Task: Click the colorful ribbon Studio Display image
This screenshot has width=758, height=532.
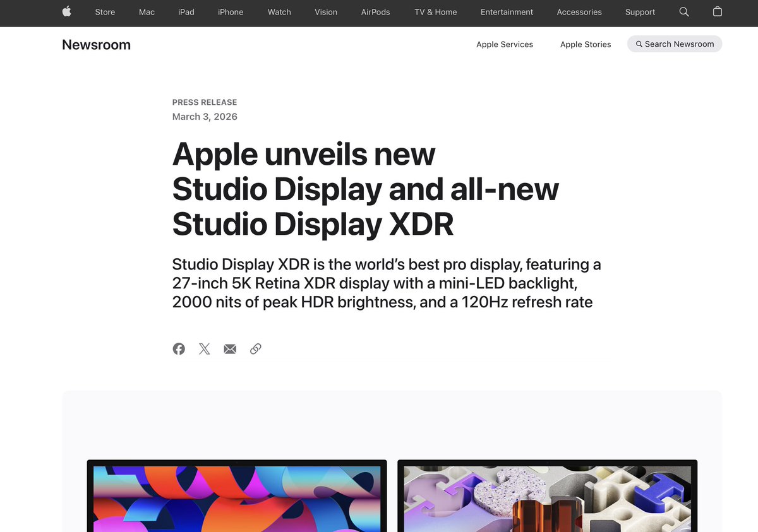Action: click(x=237, y=495)
